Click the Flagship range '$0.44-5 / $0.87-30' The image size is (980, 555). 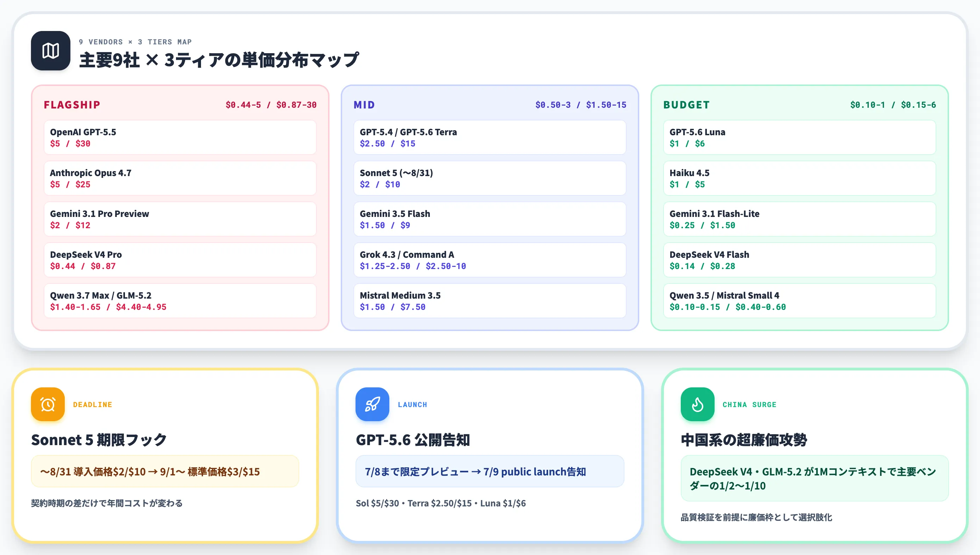tap(271, 105)
